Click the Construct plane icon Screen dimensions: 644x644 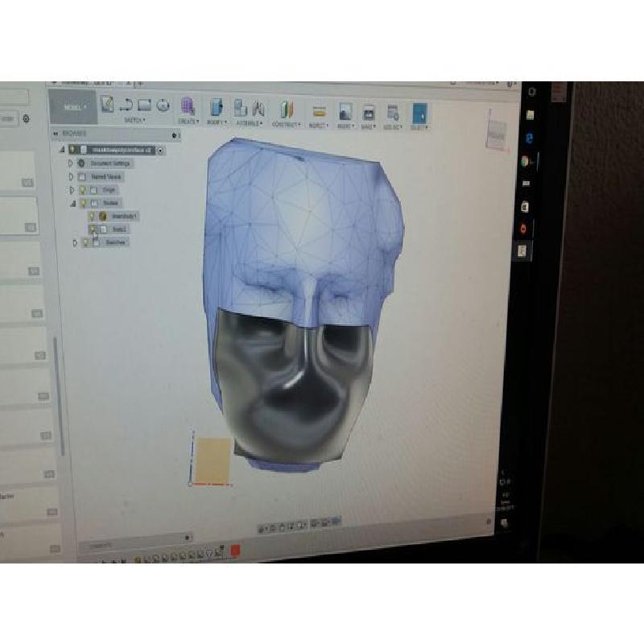point(286,109)
